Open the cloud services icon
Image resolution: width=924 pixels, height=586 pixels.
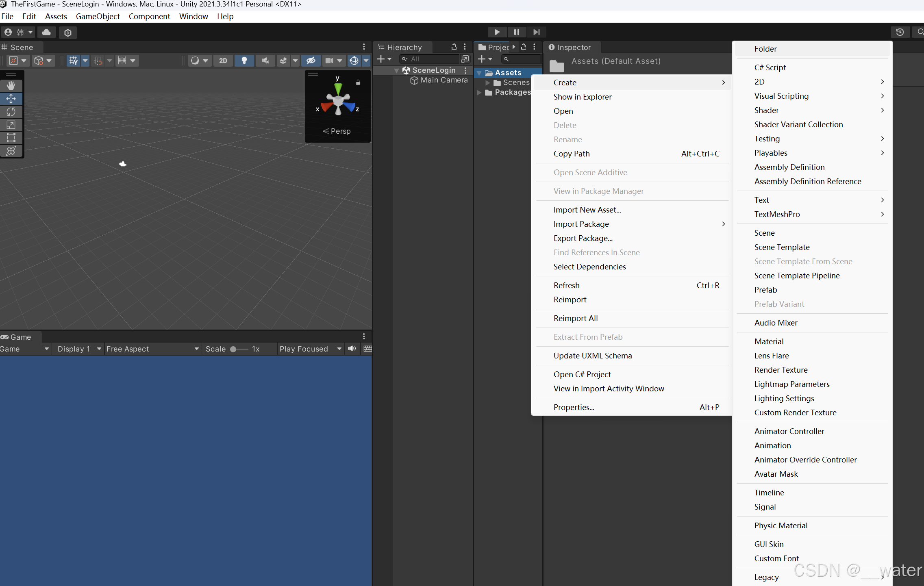tap(47, 33)
